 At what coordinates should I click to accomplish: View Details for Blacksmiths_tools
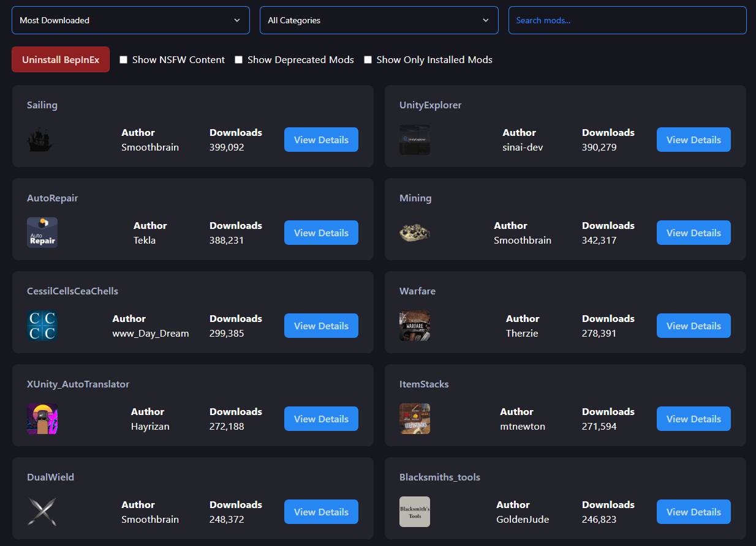(694, 512)
